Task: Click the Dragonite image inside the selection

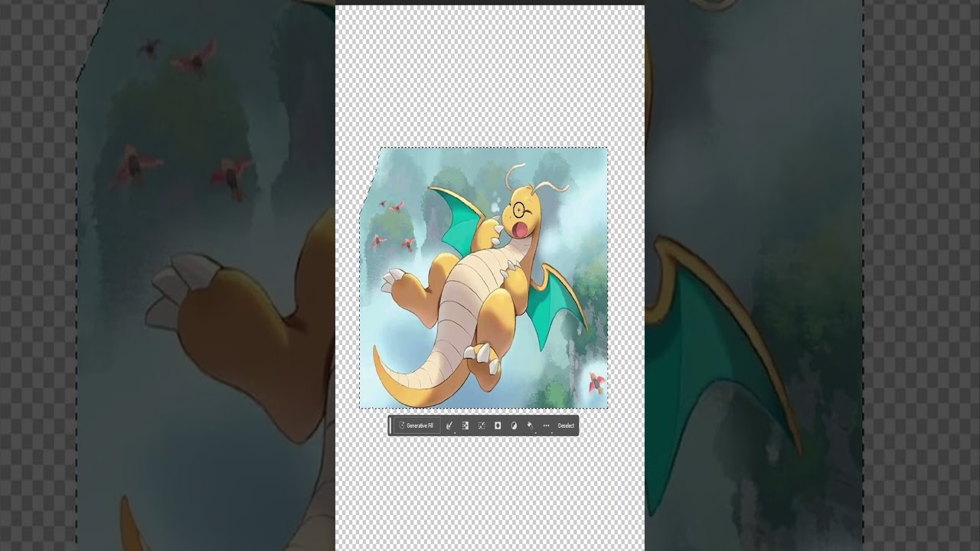Action: point(484,278)
